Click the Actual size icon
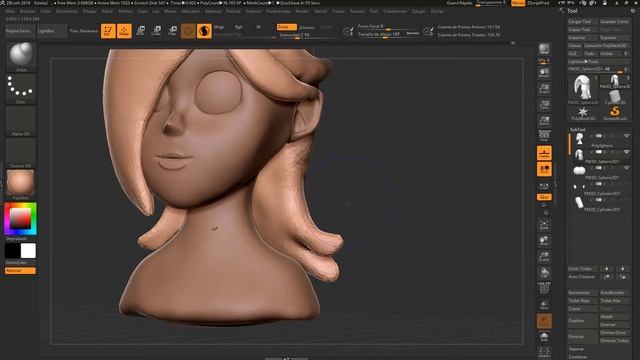The height and width of the screenshot is (360, 640). click(544, 105)
